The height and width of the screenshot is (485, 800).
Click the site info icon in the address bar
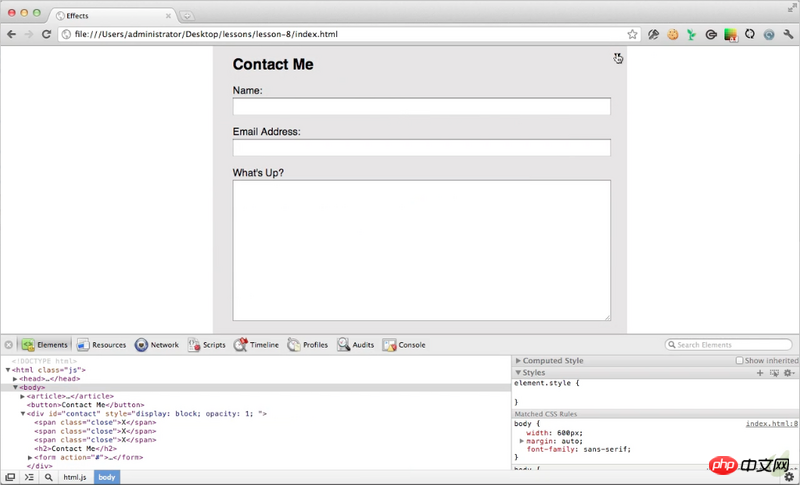[66, 34]
